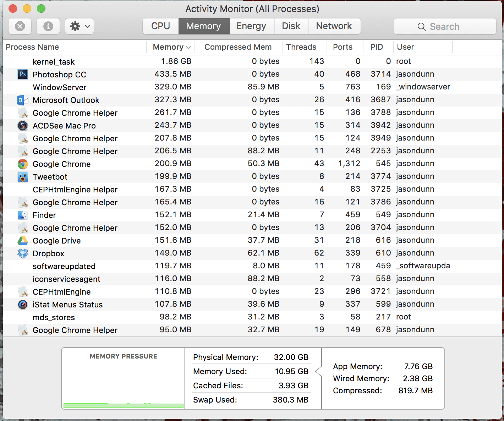Click the 85.9 MB compressed memory value

pyautogui.click(x=263, y=87)
